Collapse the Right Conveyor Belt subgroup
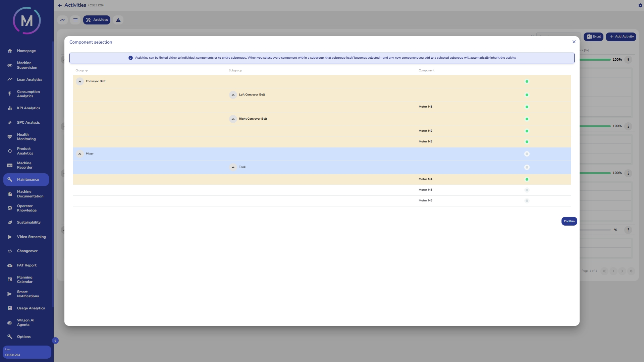 [233, 119]
